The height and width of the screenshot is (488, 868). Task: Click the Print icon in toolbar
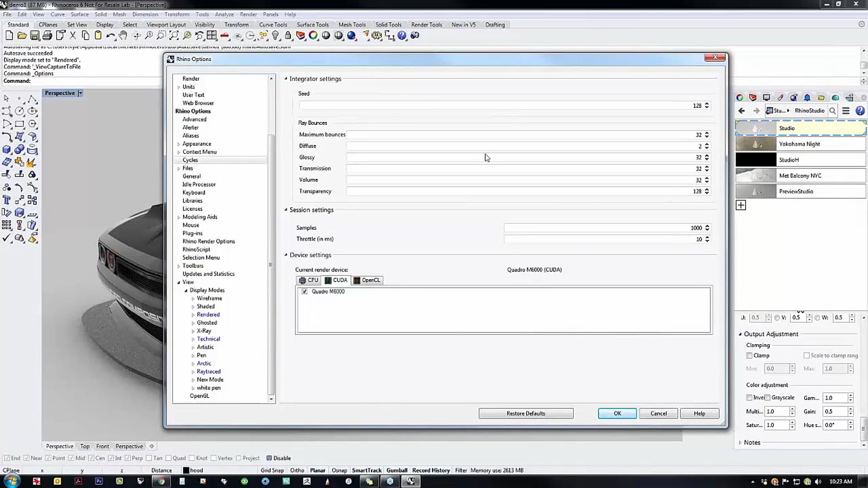point(47,35)
